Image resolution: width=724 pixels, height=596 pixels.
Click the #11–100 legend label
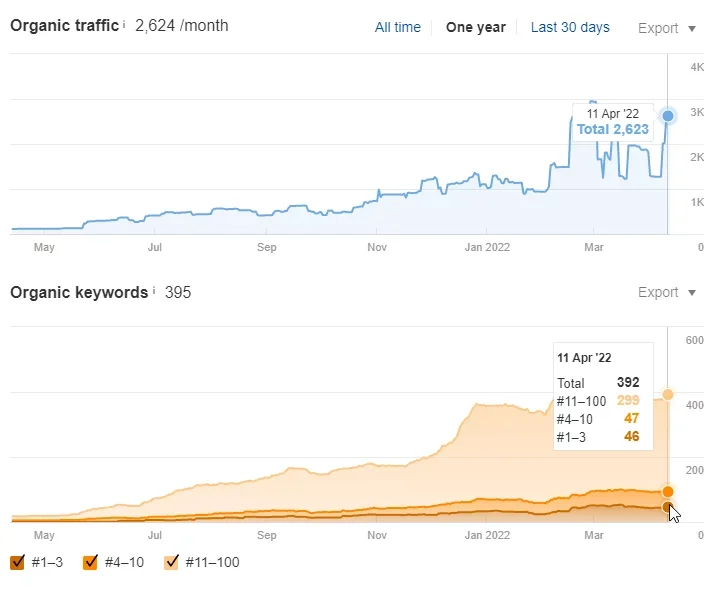click(x=212, y=562)
